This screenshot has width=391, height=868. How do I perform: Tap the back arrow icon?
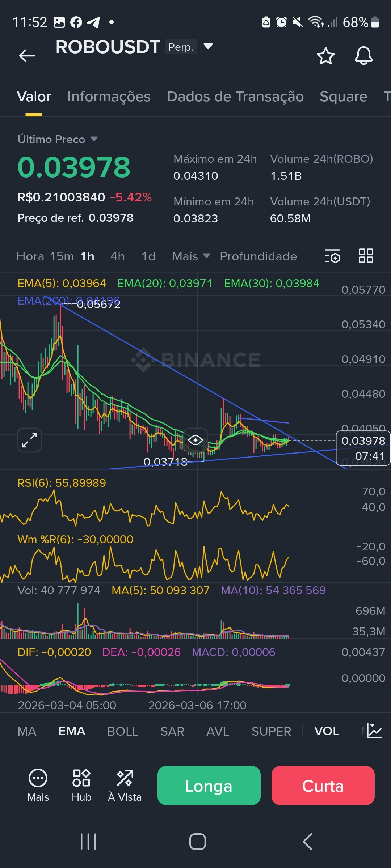coord(27,56)
